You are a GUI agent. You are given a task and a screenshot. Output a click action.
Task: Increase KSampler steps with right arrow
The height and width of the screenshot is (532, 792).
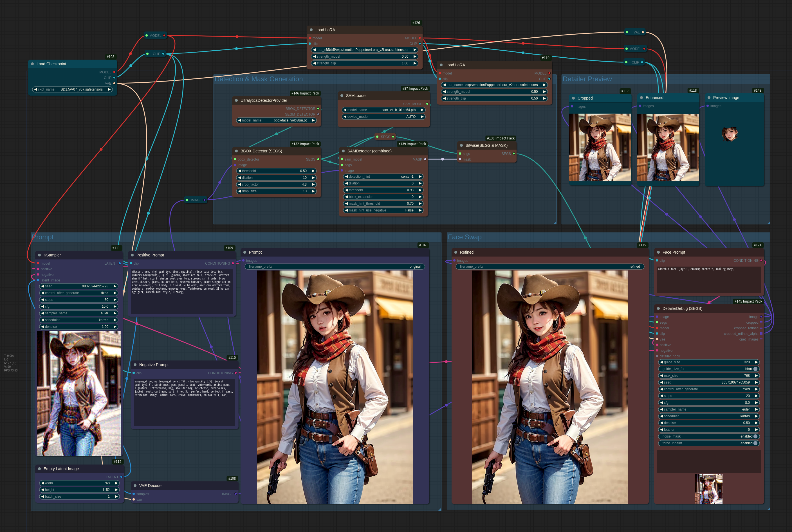point(115,299)
